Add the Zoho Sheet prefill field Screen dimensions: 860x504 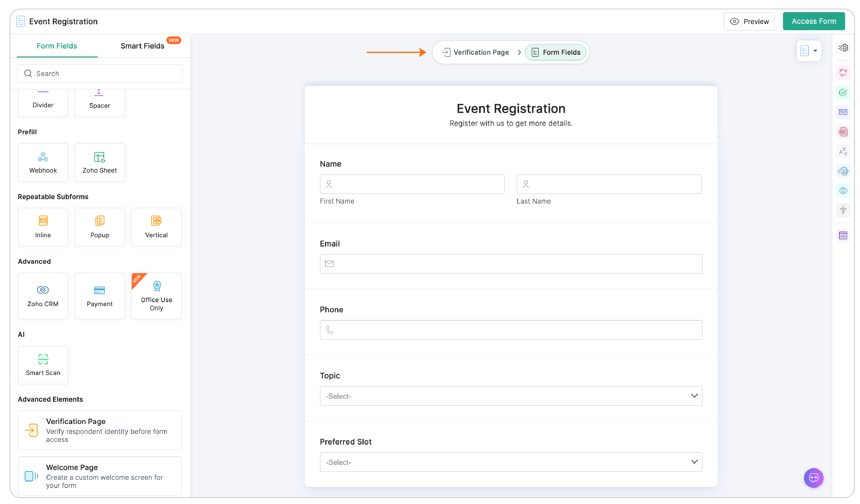coord(100,162)
